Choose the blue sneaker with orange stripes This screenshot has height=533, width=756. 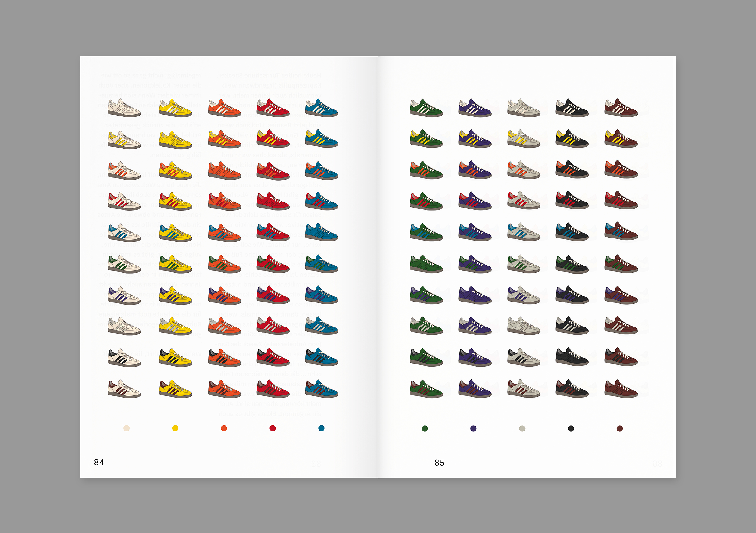322,170
